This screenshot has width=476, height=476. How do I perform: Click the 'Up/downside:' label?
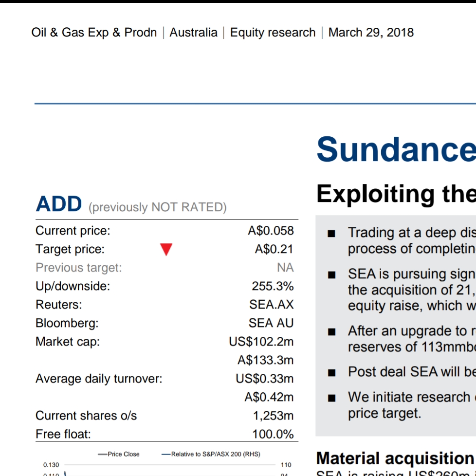point(73,286)
